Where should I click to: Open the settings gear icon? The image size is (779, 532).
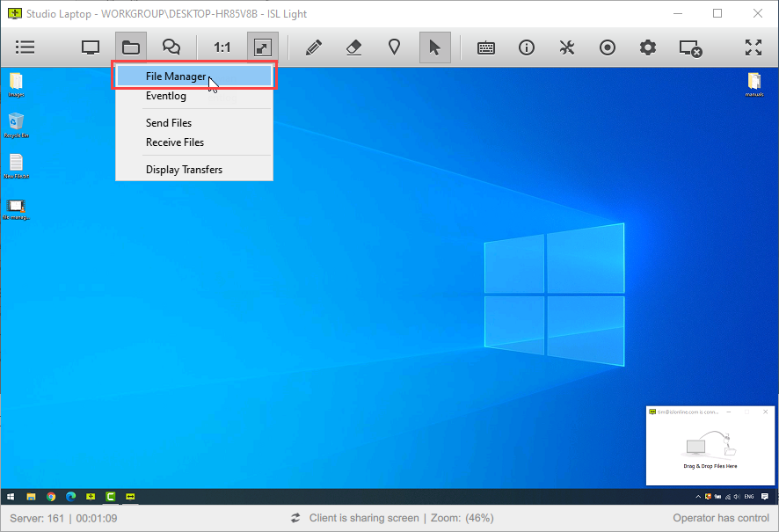[x=647, y=47]
